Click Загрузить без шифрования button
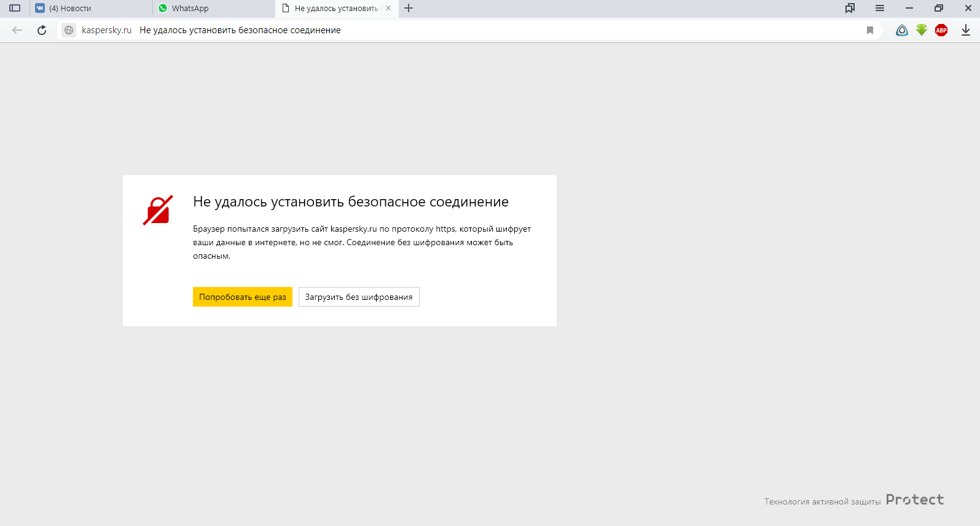980x526 pixels. (x=359, y=297)
